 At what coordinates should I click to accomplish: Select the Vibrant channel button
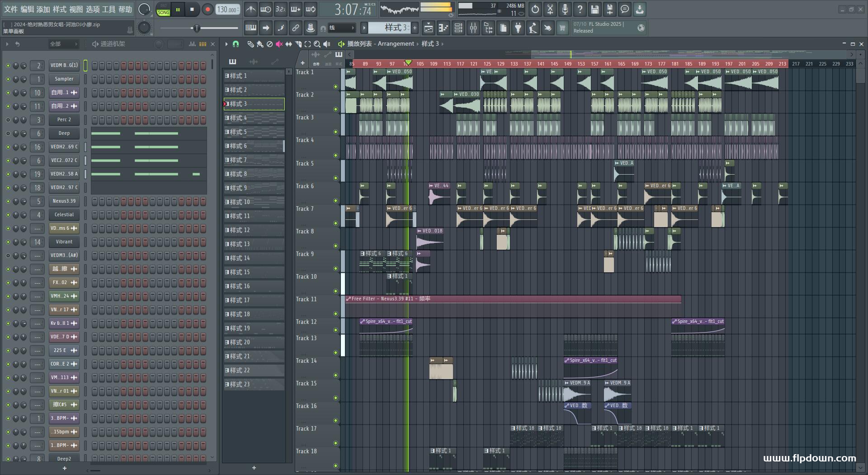pyautogui.click(x=64, y=242)
